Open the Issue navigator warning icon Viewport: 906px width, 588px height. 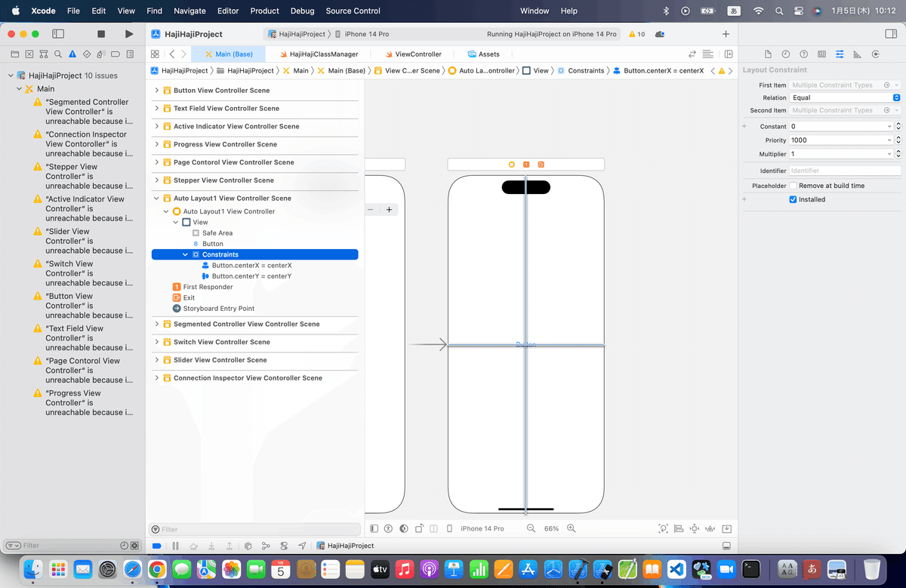tap(72, 54)
